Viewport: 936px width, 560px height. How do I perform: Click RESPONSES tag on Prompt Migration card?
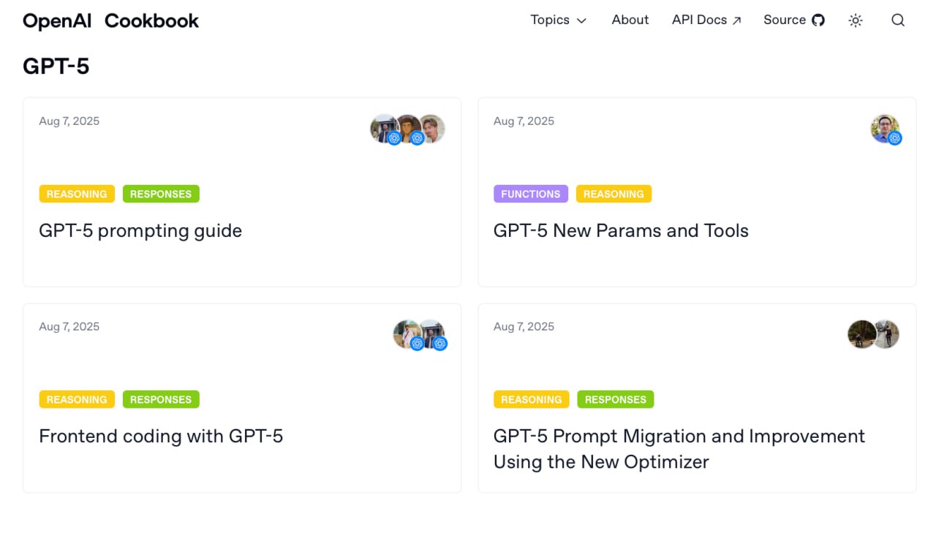(615, 399)
